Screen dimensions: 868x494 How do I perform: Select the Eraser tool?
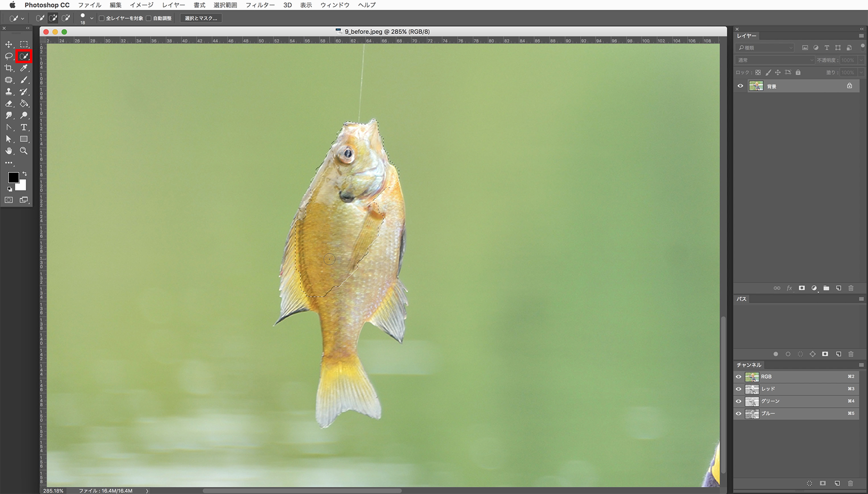coord(9,104)
